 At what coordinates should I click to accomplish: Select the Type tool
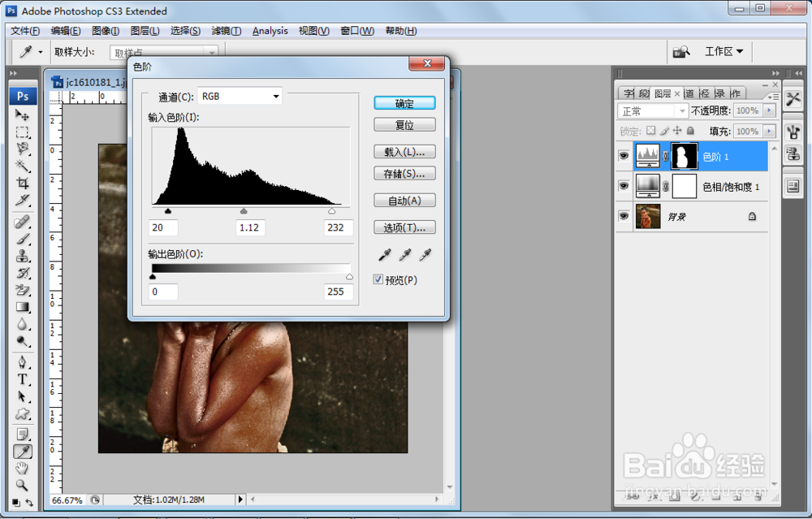coord(23,379)
